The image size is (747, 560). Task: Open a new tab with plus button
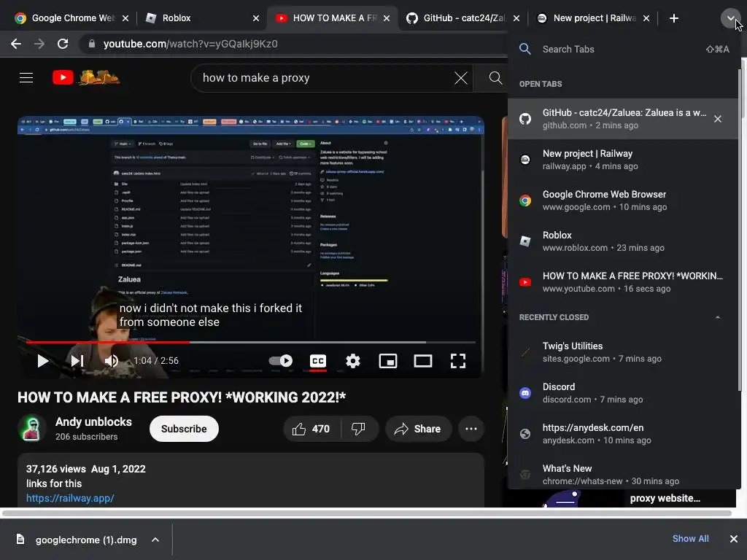pyautogui.click(x=673, y=18)
